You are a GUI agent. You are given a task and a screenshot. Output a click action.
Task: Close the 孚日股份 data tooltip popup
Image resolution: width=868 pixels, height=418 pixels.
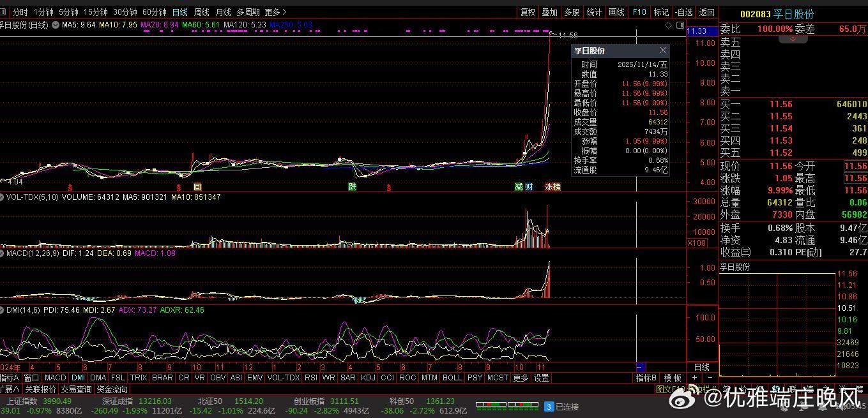pyautogui.click(x=663, y=50)
